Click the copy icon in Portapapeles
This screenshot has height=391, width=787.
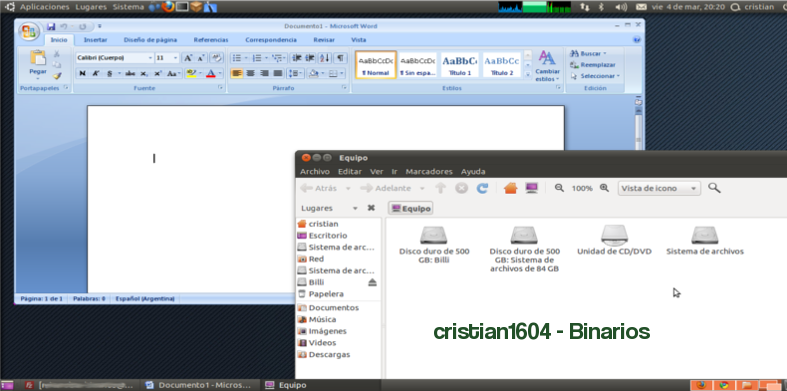click(x=57, y=65)
